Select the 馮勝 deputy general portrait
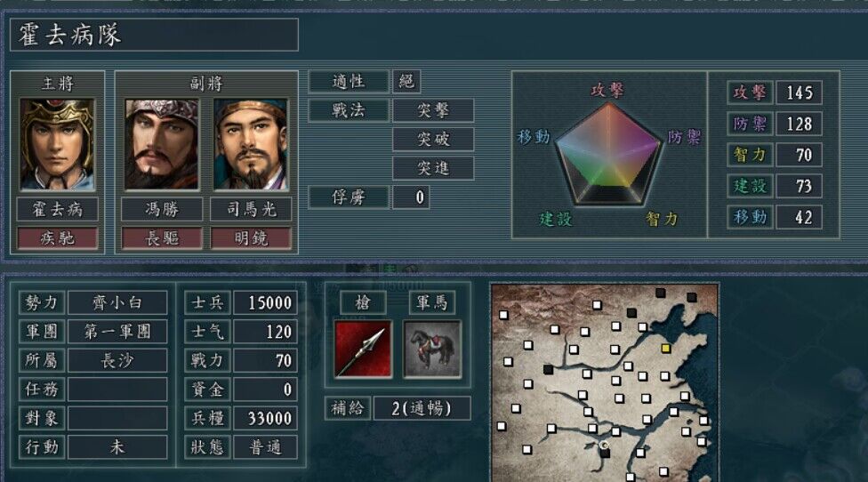Viewport: 868px width, 482px height. (162, 144)
